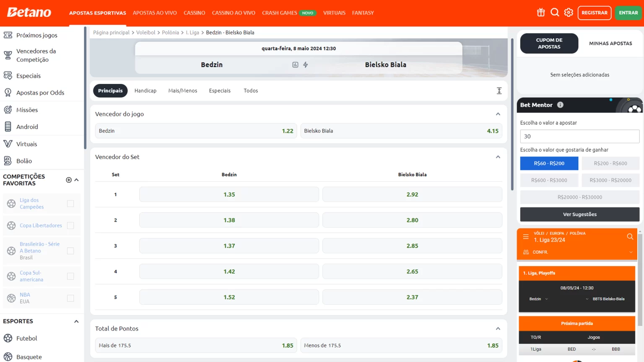Select the R$3000 - R$20000 winnings range
Screen dimensions: 644x362
(610, 180)
